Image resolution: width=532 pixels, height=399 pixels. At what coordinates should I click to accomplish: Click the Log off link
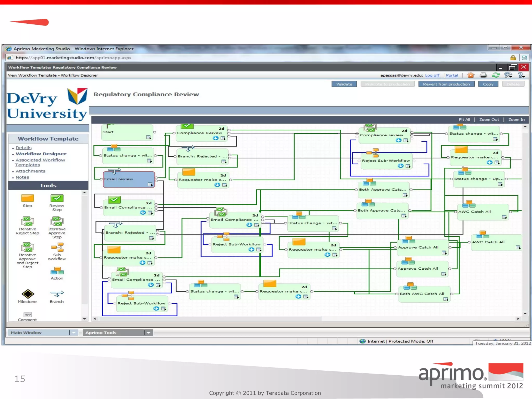click(x=432, y=75)
